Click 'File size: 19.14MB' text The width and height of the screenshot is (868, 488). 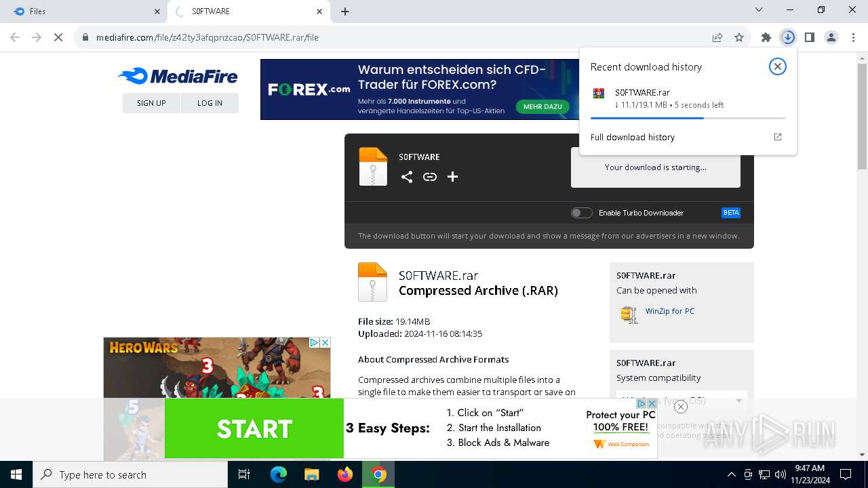[x=394, y=321]
